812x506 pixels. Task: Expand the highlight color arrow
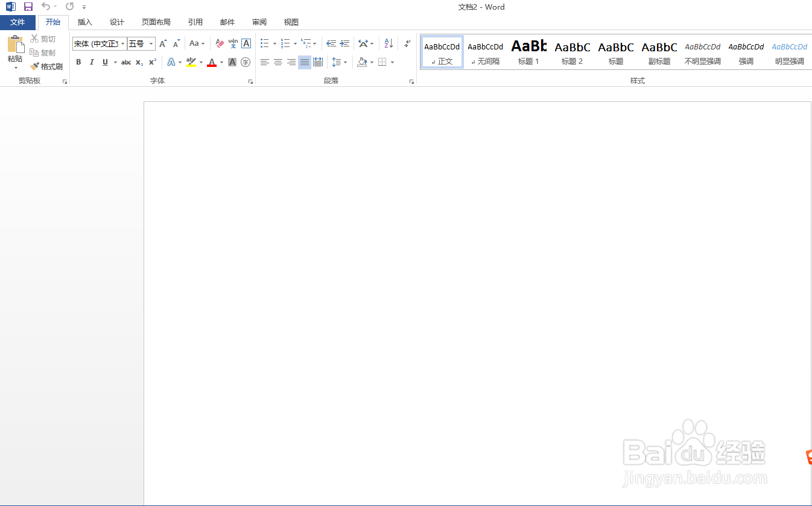(x=201, y=62)
